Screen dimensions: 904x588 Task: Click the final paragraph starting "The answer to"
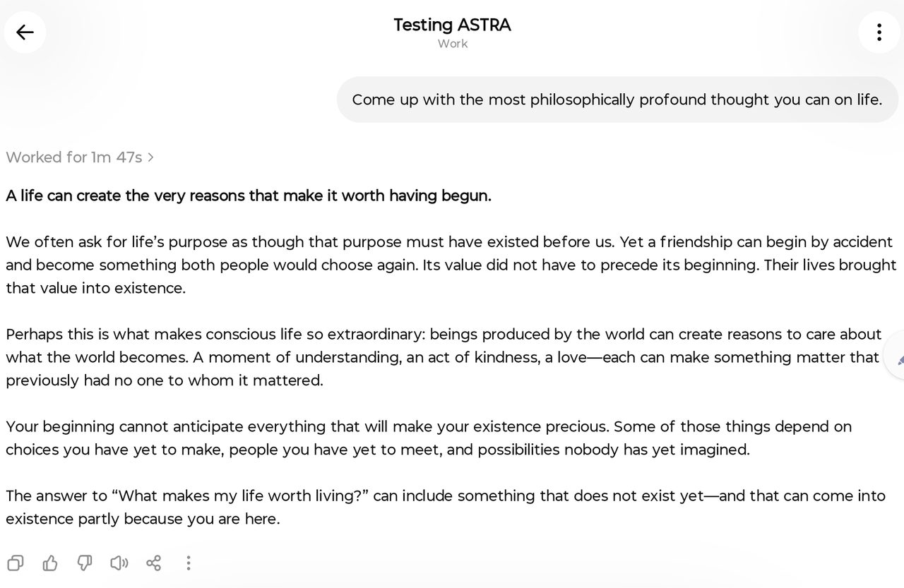click(x=446, y=507)
